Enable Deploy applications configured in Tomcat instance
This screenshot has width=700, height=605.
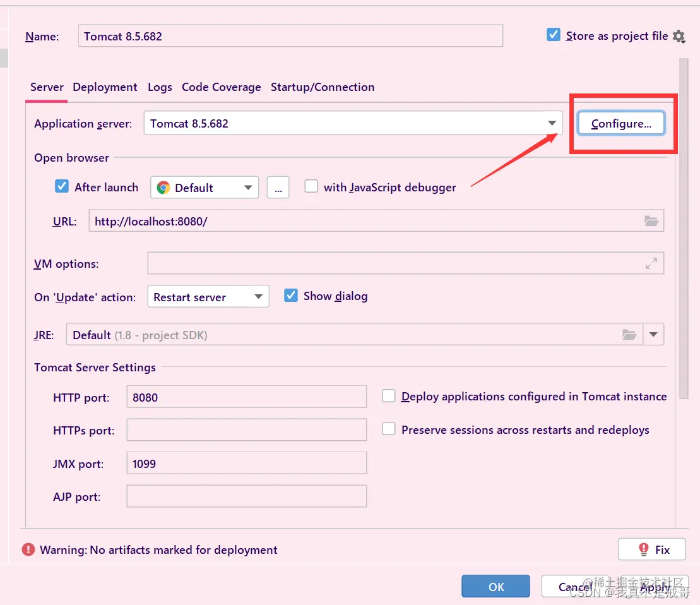point(389,395)
